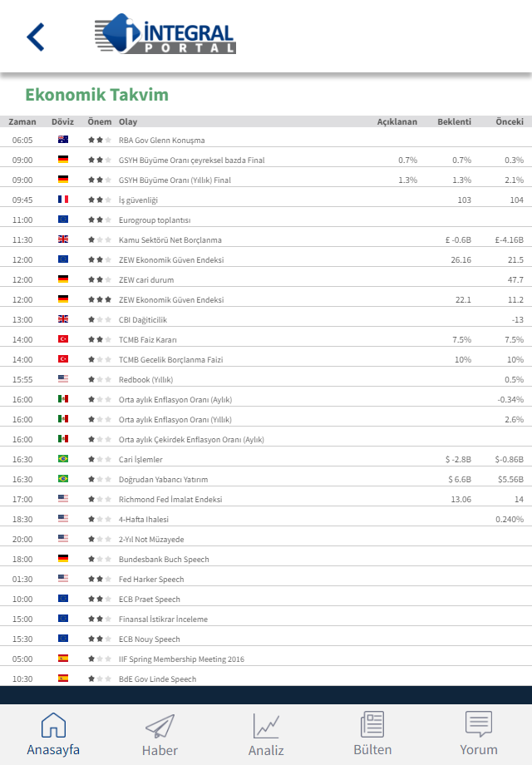
Task: Go to the Haber tab
Action: 160,734
